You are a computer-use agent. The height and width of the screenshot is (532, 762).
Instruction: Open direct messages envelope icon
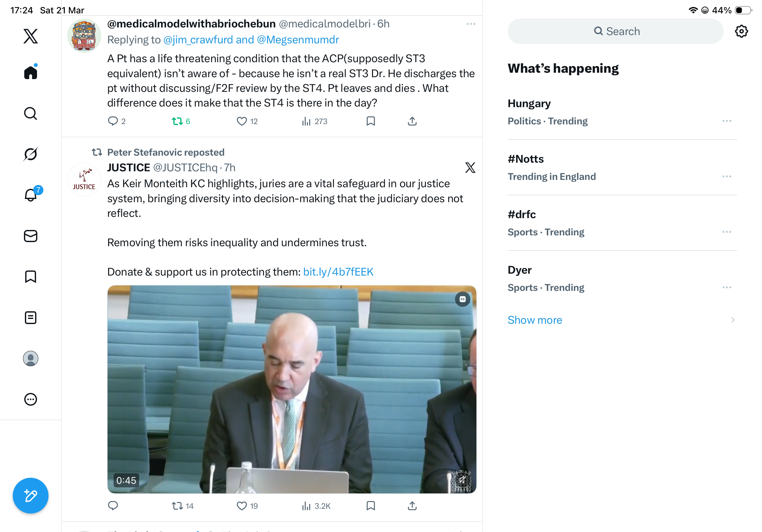pos(31,236)
